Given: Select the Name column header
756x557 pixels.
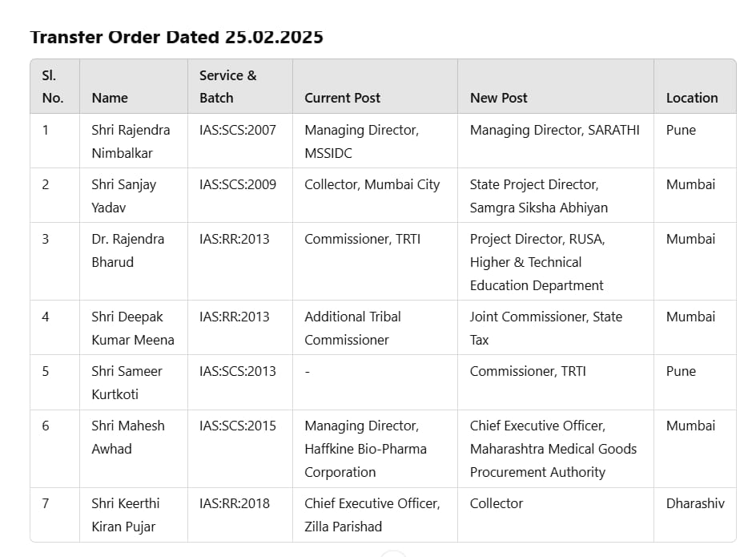Looking at the screenshot, I should click(110, 98).
